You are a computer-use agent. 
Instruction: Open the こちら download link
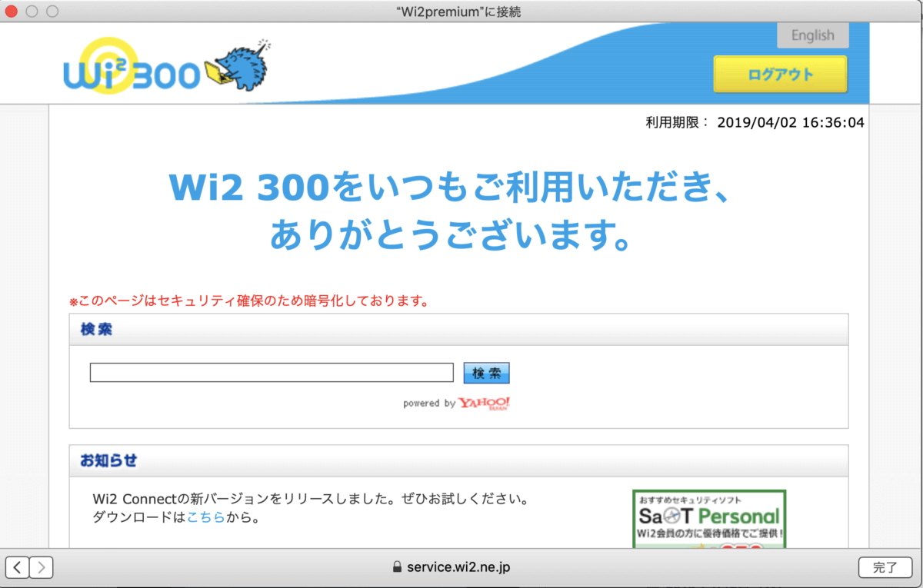(206, 518)
